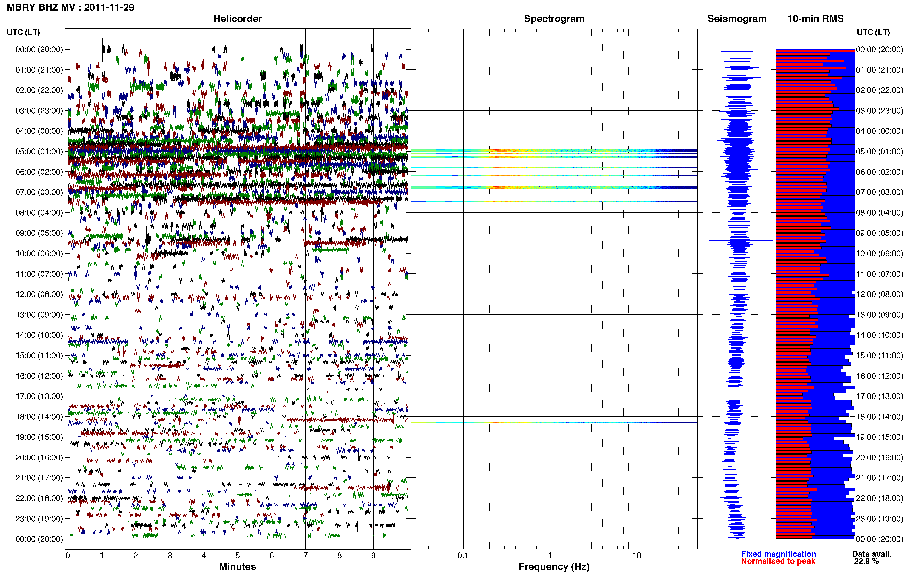
Task: Click '17:00 (13:00)' on the Helicorder time axis
Action: (x=39, y=396)
